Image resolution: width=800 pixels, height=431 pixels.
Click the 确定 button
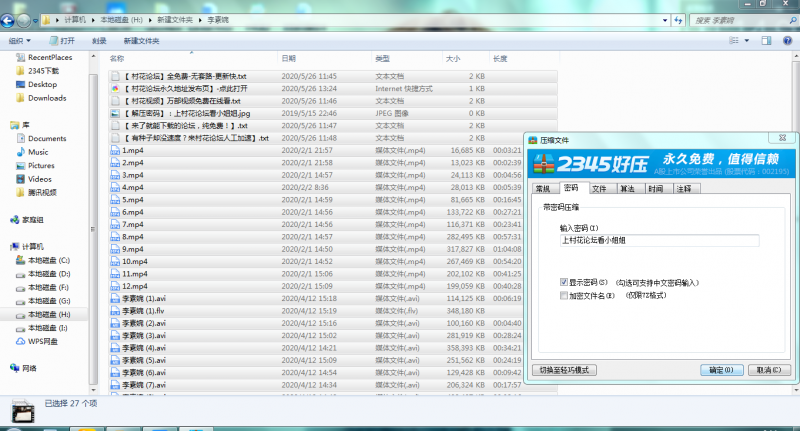tap(722, 370)
